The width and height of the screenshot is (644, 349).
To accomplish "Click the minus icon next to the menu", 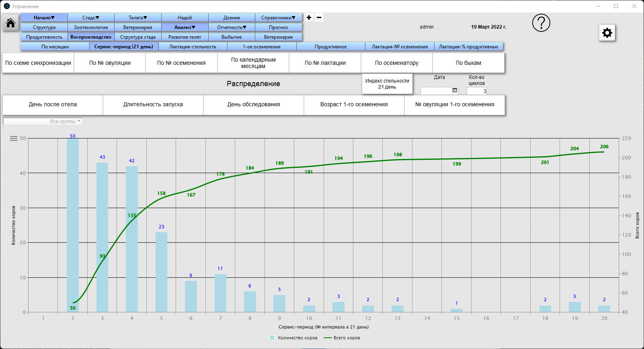I will [319, 17].
